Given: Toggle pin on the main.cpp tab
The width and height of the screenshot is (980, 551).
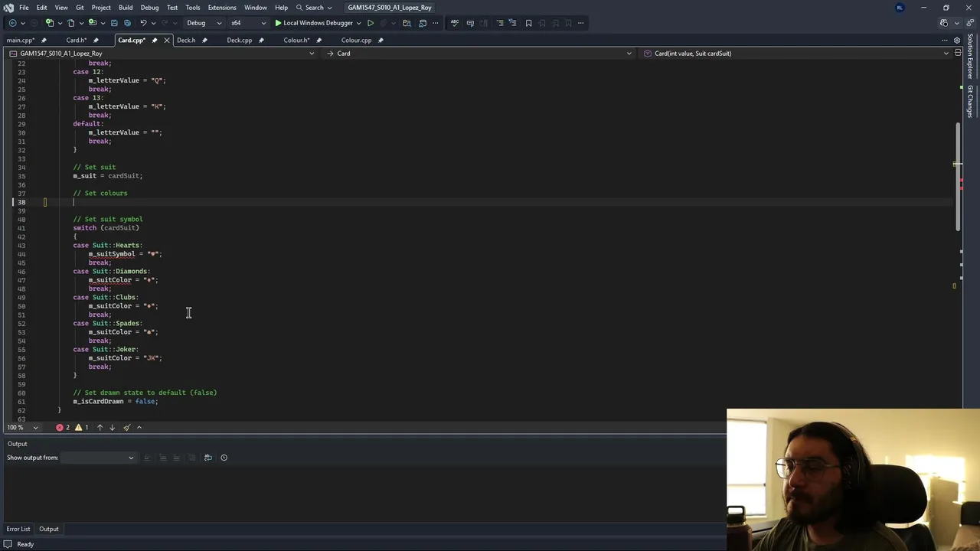Looking at the screenshot, I should click(44, 40).
